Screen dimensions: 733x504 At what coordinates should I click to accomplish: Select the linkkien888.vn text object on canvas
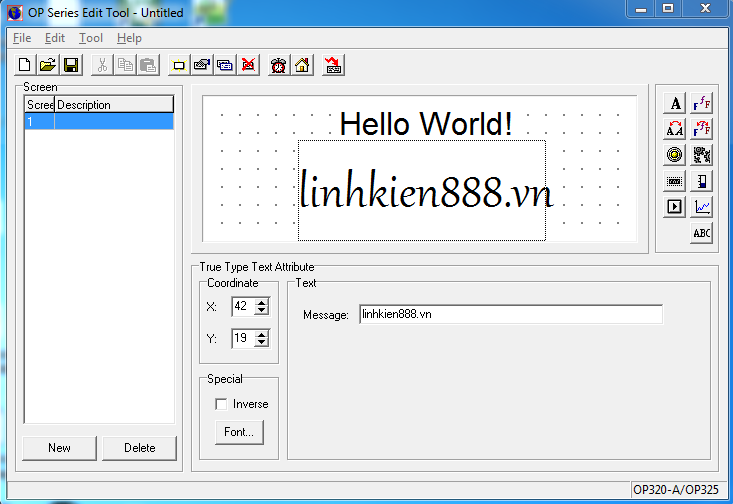[x=424, y=191]
